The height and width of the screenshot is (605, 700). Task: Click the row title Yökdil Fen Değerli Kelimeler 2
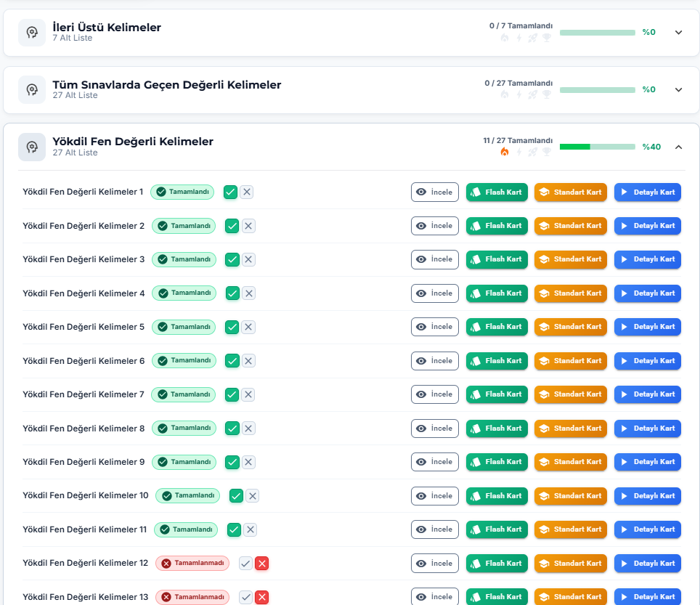[x=84, y=226]
